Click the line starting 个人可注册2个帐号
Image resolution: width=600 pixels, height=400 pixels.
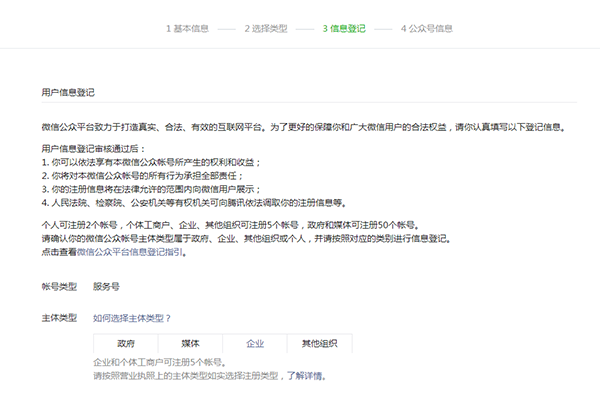230,225
